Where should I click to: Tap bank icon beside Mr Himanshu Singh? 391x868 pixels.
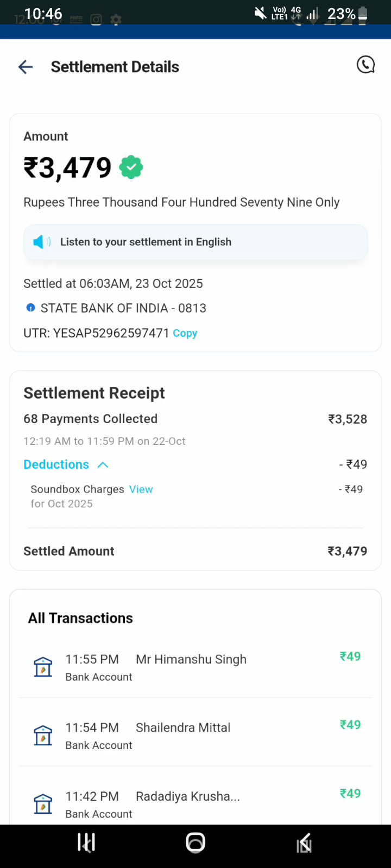pos(43,667)
